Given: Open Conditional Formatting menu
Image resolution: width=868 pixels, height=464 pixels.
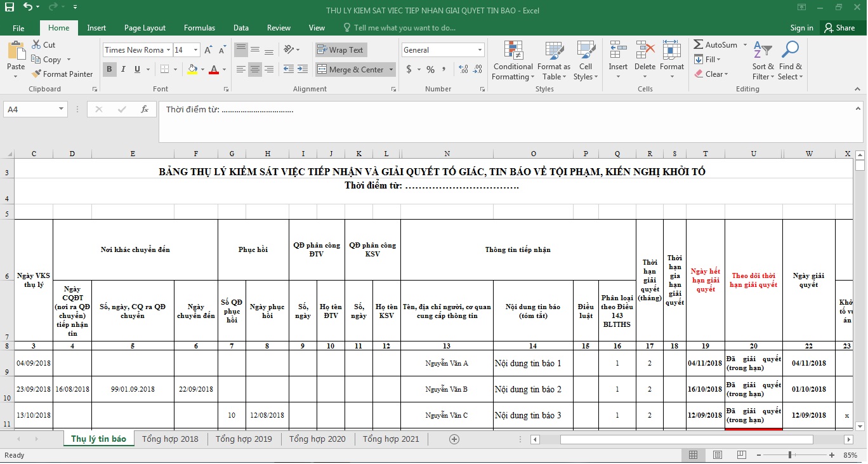Looking at the screenshot, I should click(513, 61).
